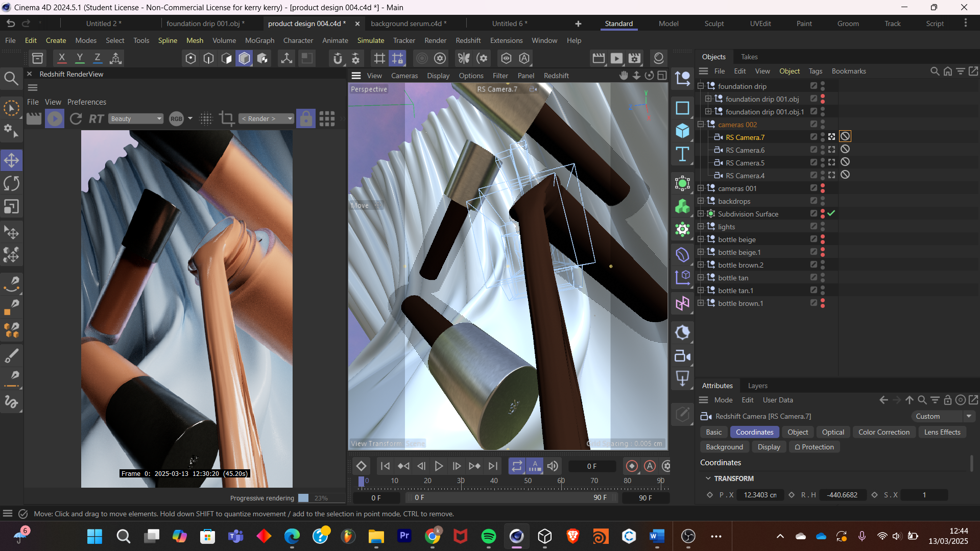Image resolution: width=980 pixels, height=551 pixels.
Task: Toggle Subdivision Surface enable checkmark
Action: 831,213
